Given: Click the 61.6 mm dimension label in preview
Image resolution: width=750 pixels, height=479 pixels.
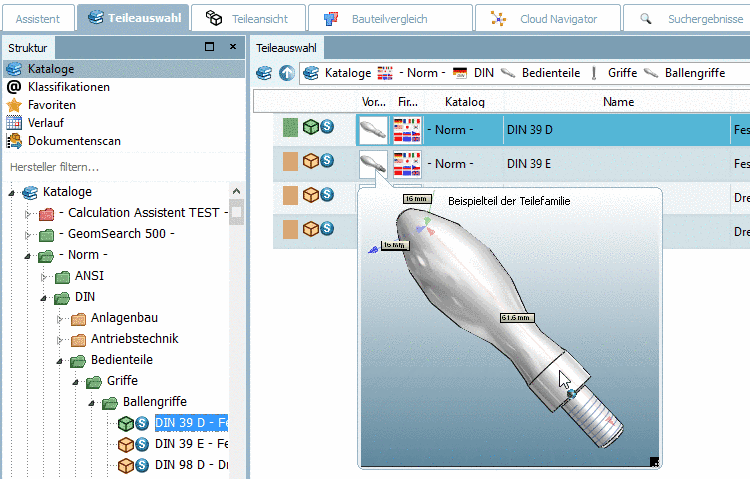Looking at the screenshot, I should tap(517, 318).
